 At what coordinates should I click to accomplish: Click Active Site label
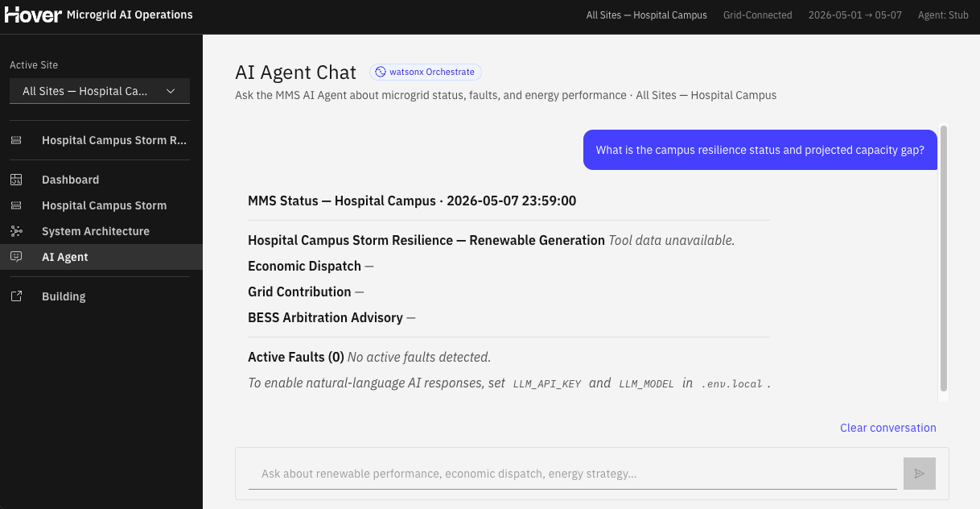pyautogui.click(x=34, y=65)
